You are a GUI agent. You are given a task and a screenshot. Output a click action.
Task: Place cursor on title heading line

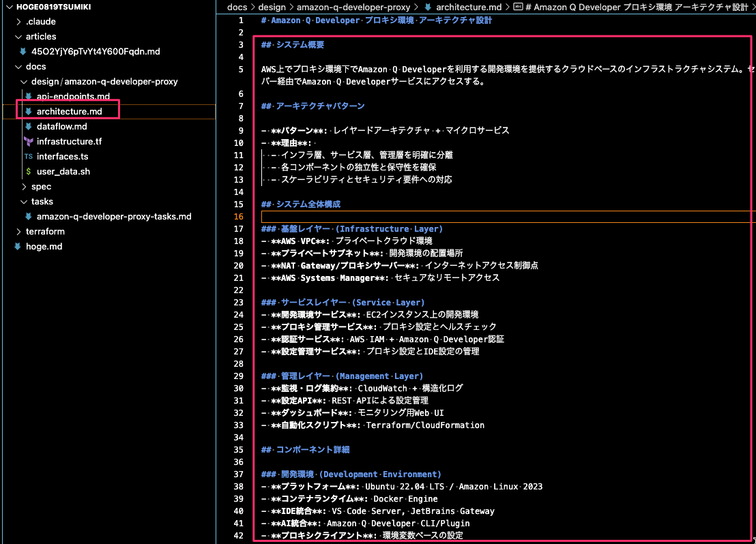(377, 20)
